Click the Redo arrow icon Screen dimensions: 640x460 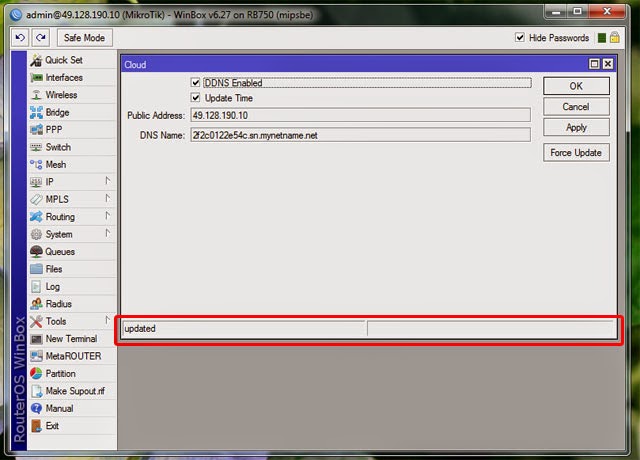(x=40, y=38)
